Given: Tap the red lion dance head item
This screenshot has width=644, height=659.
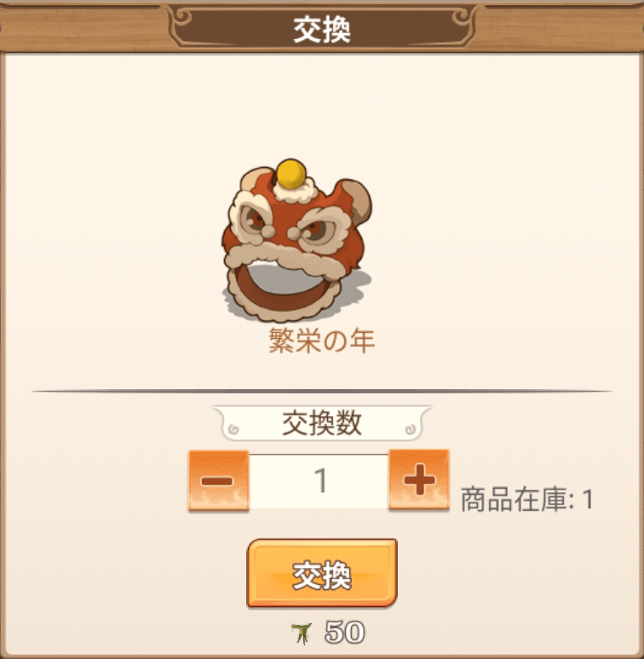Looking at the screenshot, I should tap(296, 241).
